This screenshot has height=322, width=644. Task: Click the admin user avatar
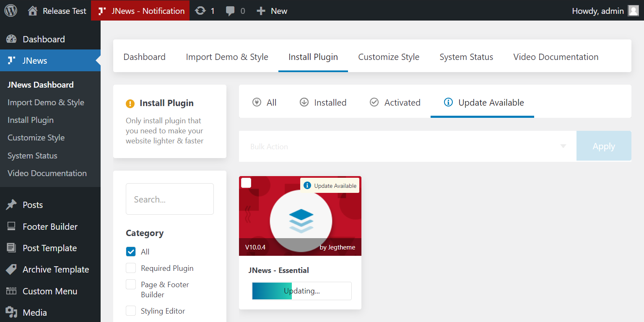pyautogui.click(x=633, y=11)
